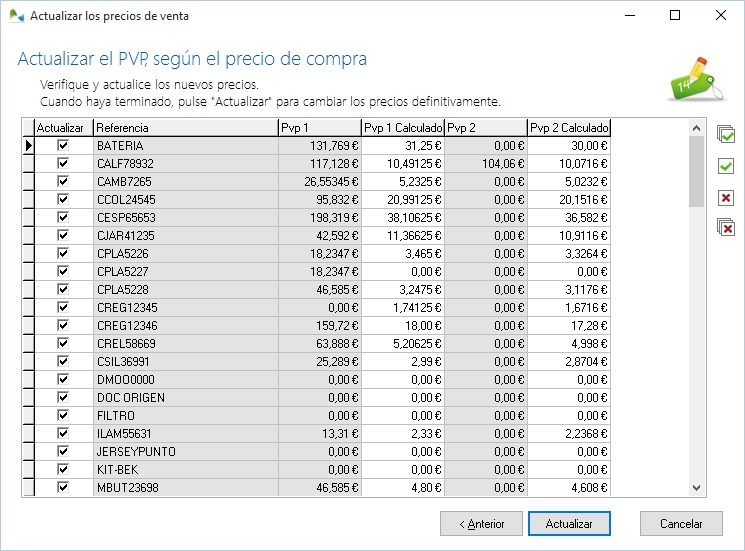
Task: Uncheck the CESP65653 checkbox
Action: (x=63, y=217)
